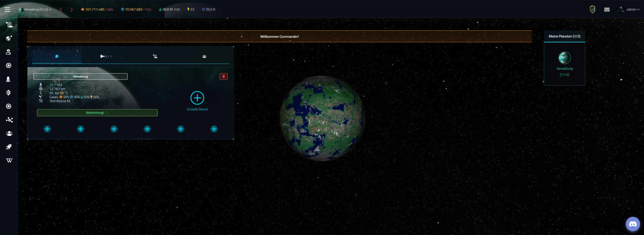The image size is (644, 235).
Task: Click the first hexagonal plus slot
Action: (47, 129)
